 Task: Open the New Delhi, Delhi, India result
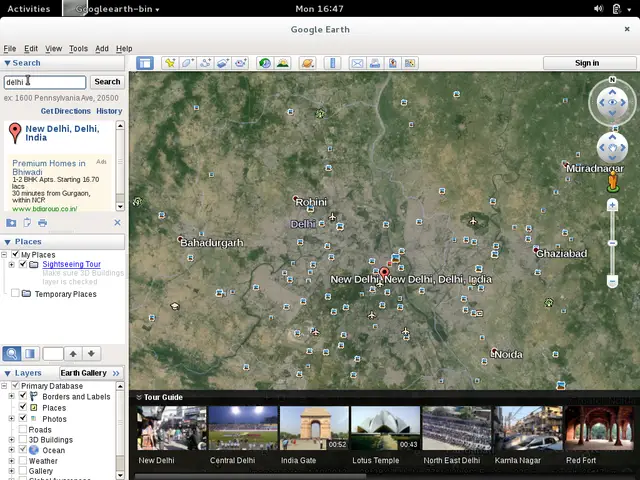pyautogui.click(x=62, y=133)
